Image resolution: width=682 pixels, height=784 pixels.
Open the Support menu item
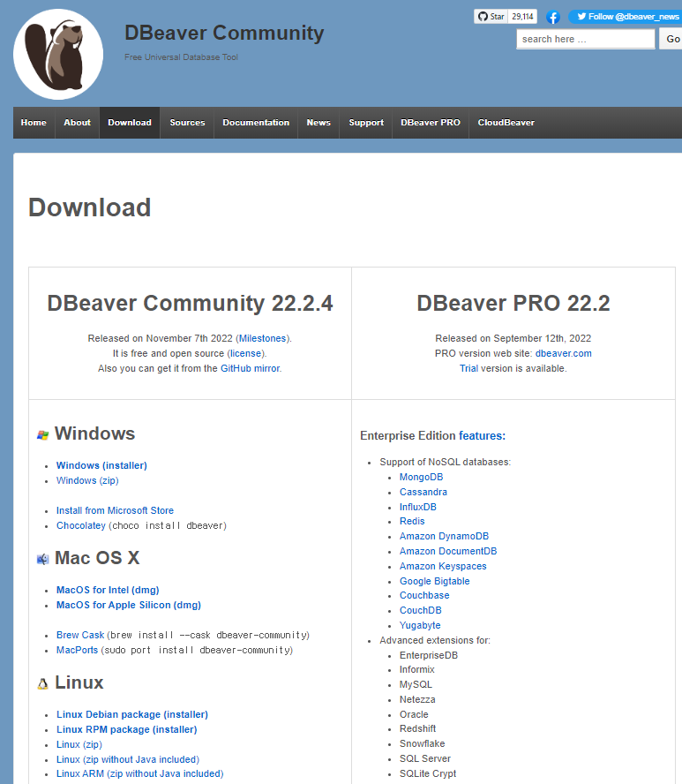tap(366, 123)
